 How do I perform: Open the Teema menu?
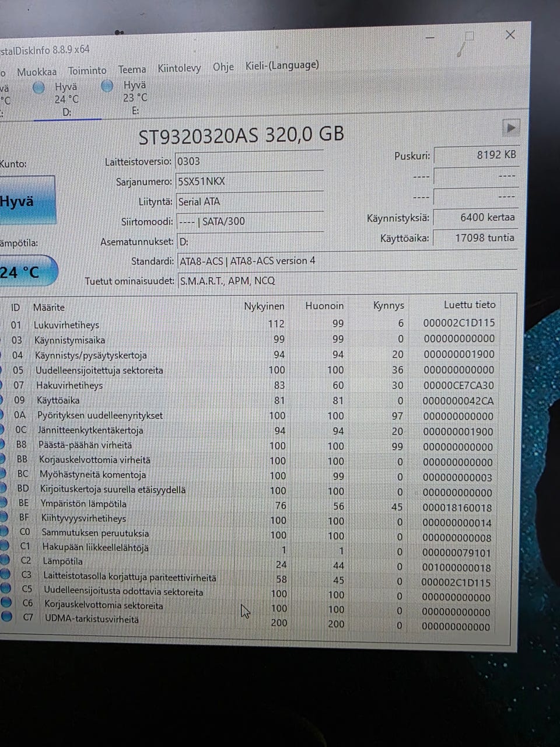(x=132, y=69)
